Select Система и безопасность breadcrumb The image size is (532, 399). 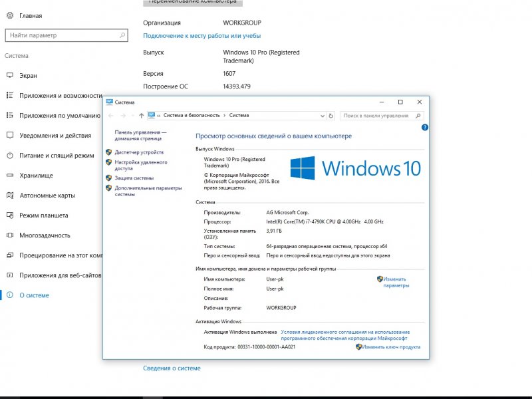point(192,115)
